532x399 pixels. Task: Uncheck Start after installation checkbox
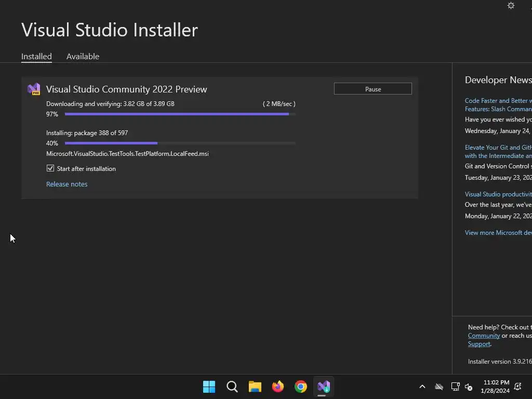click(x=50, y=168)
